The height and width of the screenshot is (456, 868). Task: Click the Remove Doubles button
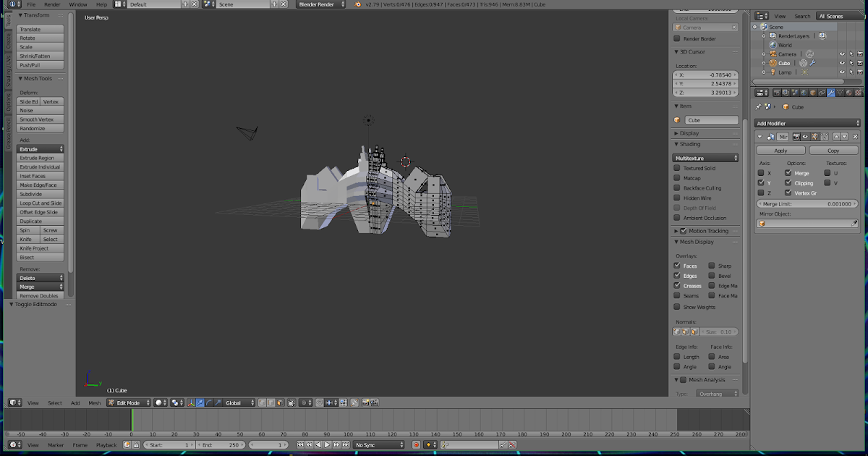(41, 296)
